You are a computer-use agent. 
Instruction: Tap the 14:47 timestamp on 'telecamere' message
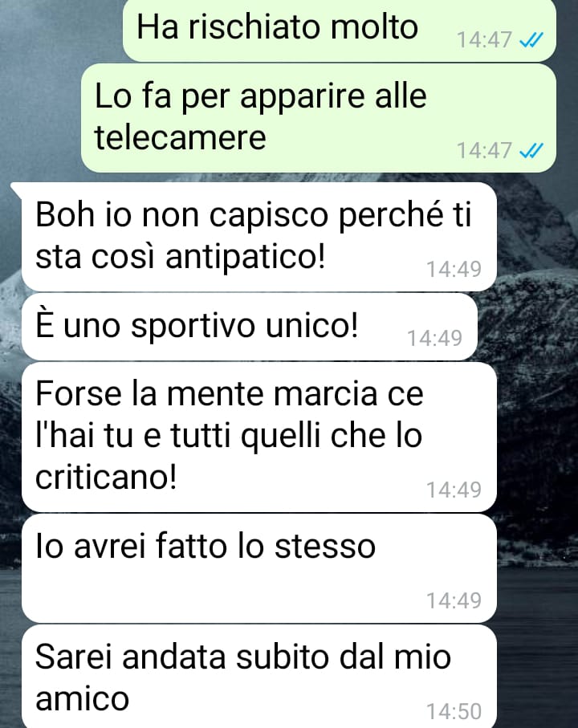point(484,150)
